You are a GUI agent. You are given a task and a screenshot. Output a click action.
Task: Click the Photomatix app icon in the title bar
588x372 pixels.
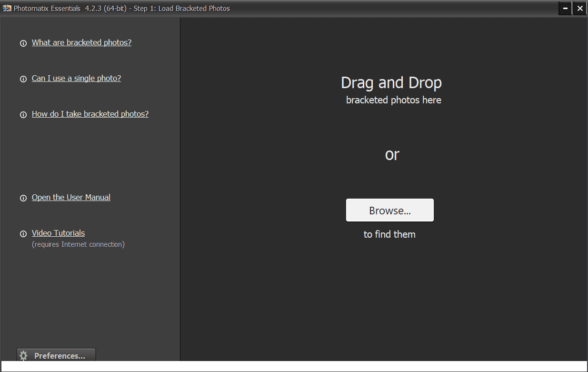click(x=7, y=8)
